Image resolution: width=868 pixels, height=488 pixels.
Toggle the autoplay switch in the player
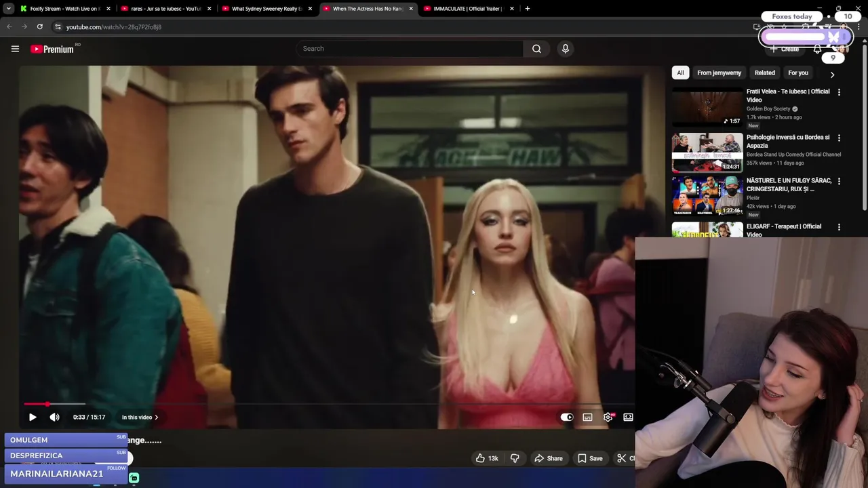pyautogui.click(x=567, y=418)
